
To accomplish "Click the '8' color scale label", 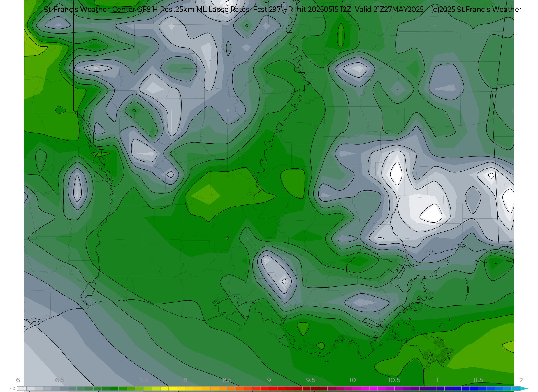I will (x=185, y=380).
